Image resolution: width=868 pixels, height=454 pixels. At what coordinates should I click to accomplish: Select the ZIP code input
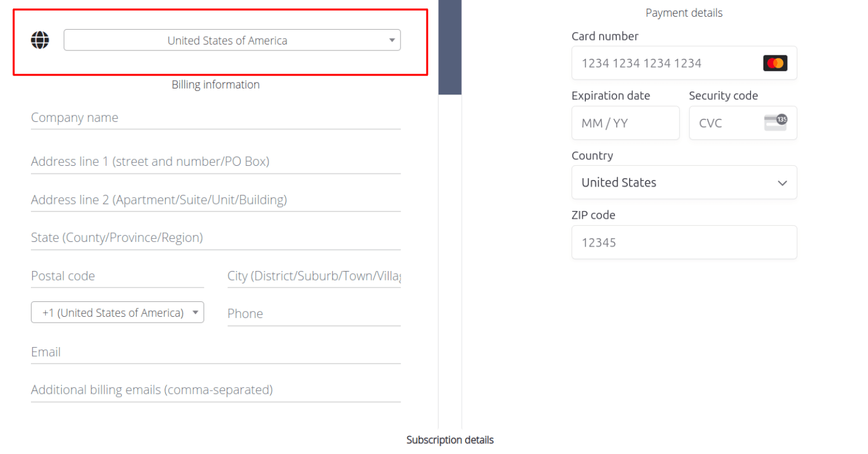pos(684,242)
